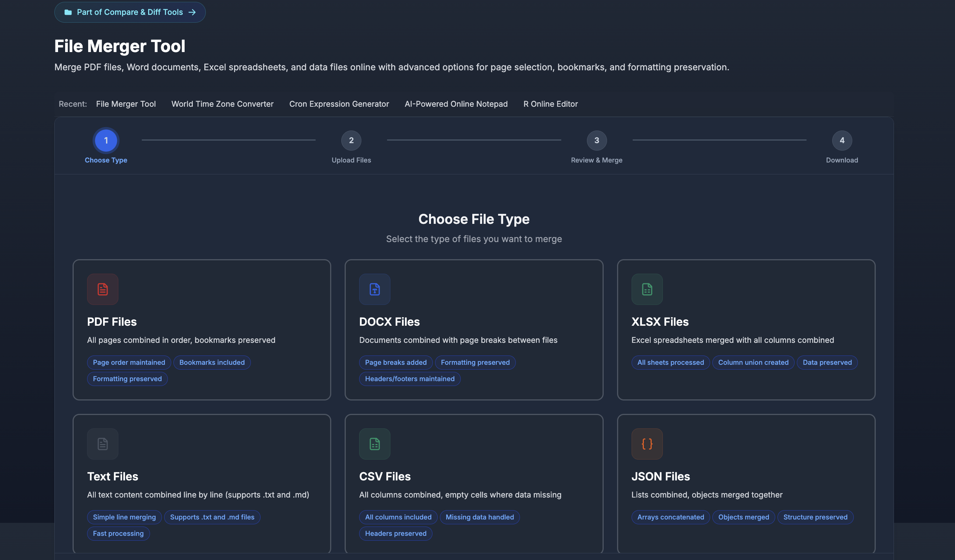Go to step 2 Upload Files
The width and height of the screenshot is (955, 560).
click(351, 141)
